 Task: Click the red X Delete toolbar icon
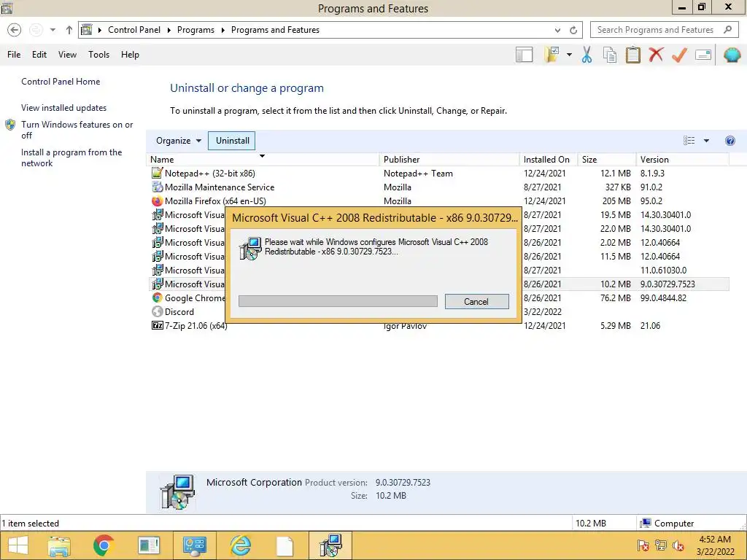point(656,55)
